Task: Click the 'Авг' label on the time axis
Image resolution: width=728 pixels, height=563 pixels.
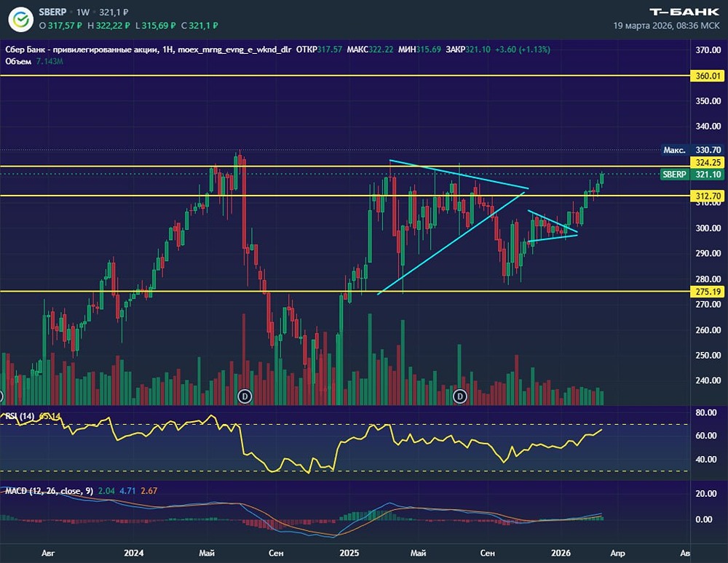Action: pyautogui.click(x=48, y=553)
